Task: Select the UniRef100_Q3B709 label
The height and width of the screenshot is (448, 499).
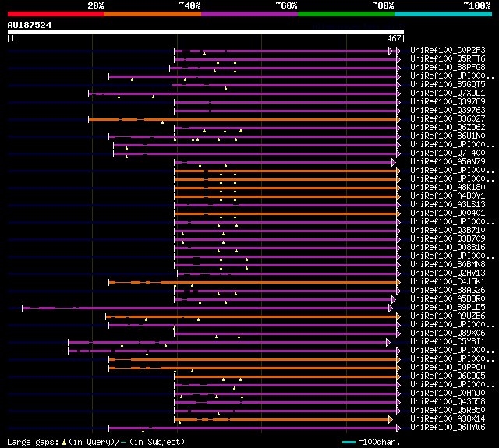Action: 448,239
